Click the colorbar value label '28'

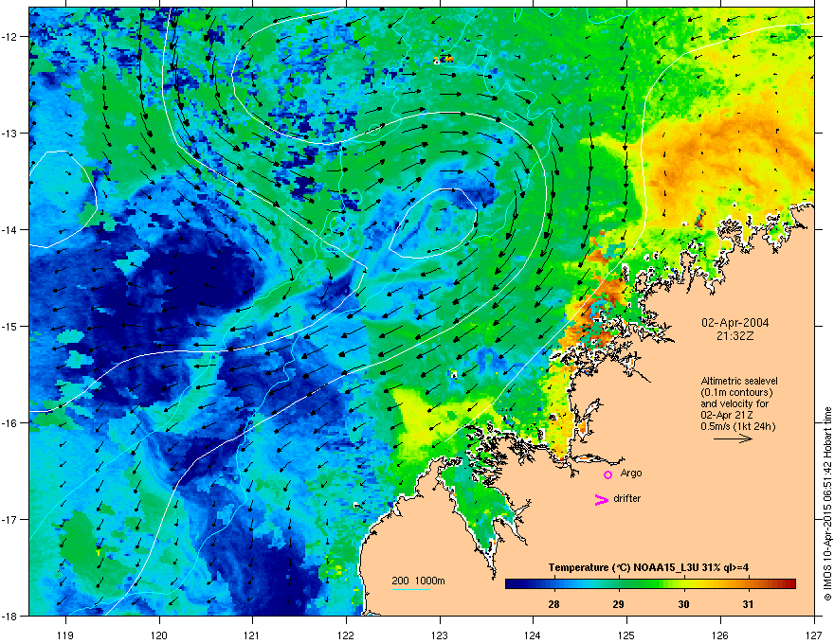(x=553, y=604)
